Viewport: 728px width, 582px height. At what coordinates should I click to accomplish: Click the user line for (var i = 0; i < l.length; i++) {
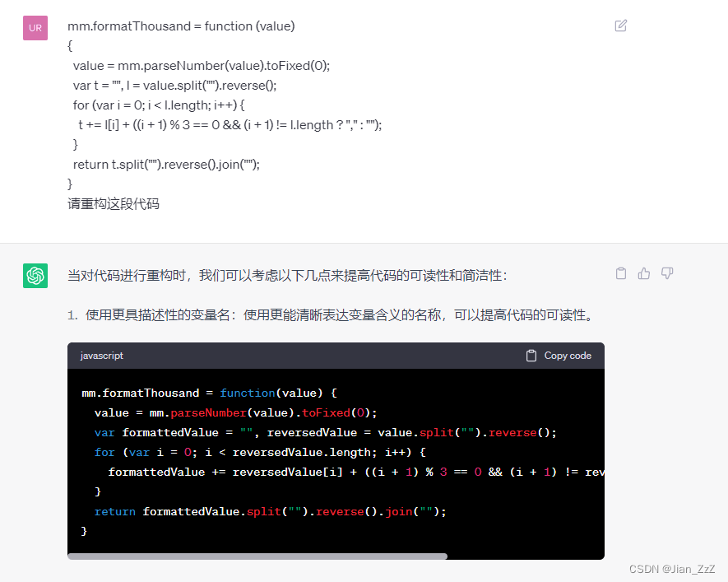pyautogui.click(x=159, y=105)
